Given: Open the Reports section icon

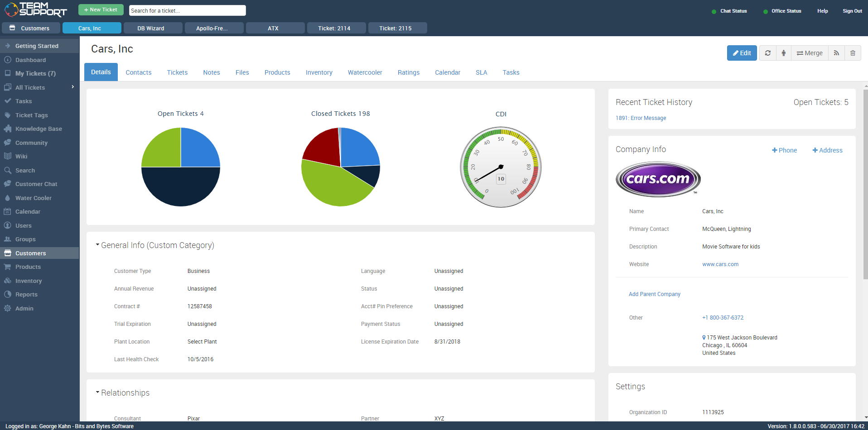Looking at the screenshot, I should [x=8, y=294].
